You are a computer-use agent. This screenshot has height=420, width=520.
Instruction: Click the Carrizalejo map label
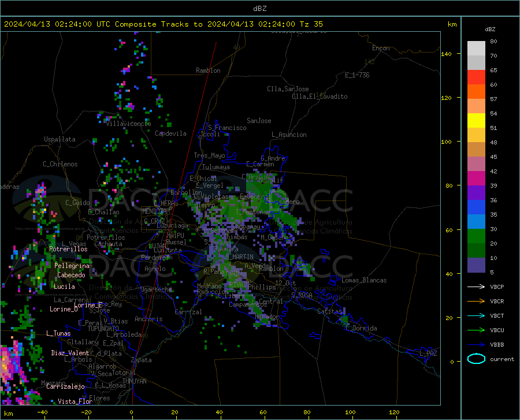(65, 386)
